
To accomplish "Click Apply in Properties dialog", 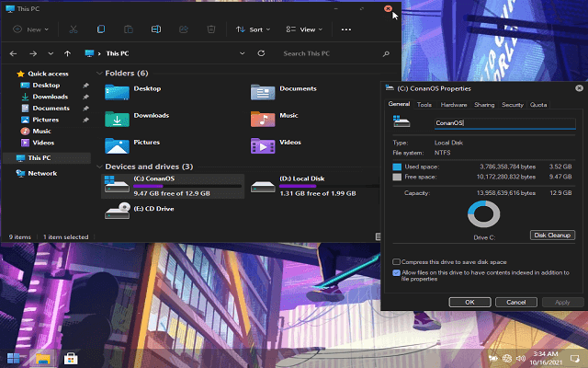I will coord(562,302).
